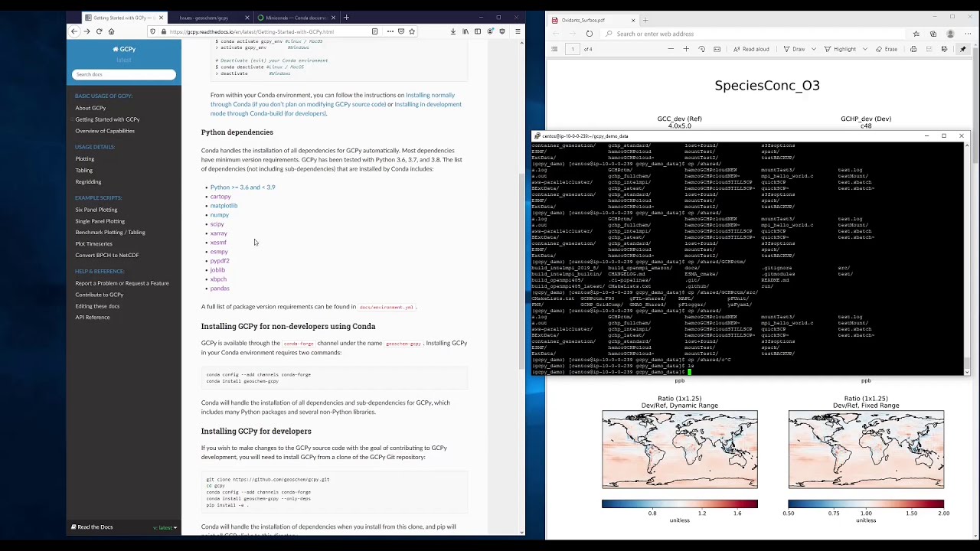Open Firefox account icon

point(490,31)
